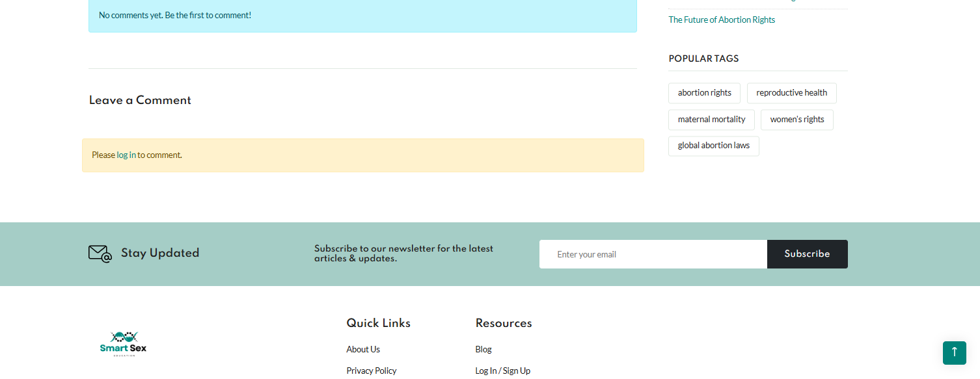
Task: Click the Subscribe button
Action: tap(807, 254)
